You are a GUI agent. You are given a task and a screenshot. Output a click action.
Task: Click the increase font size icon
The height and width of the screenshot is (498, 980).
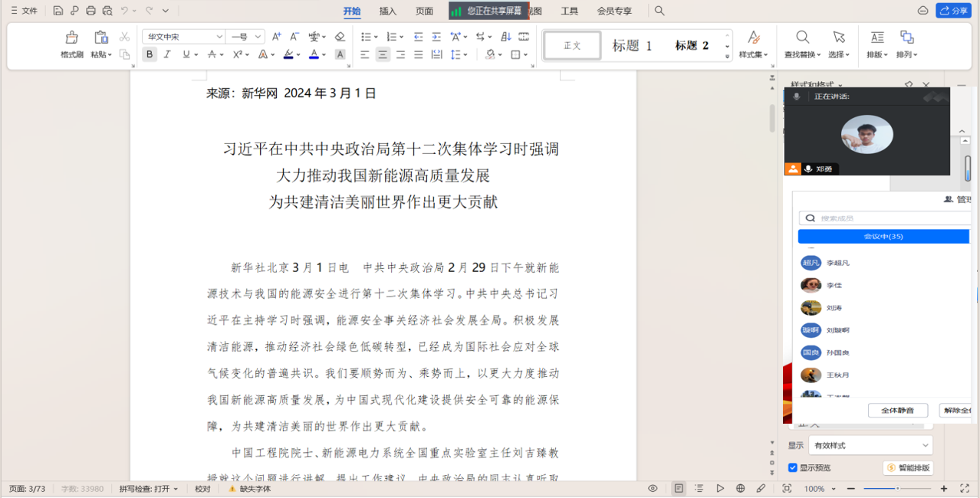[277, 37]
